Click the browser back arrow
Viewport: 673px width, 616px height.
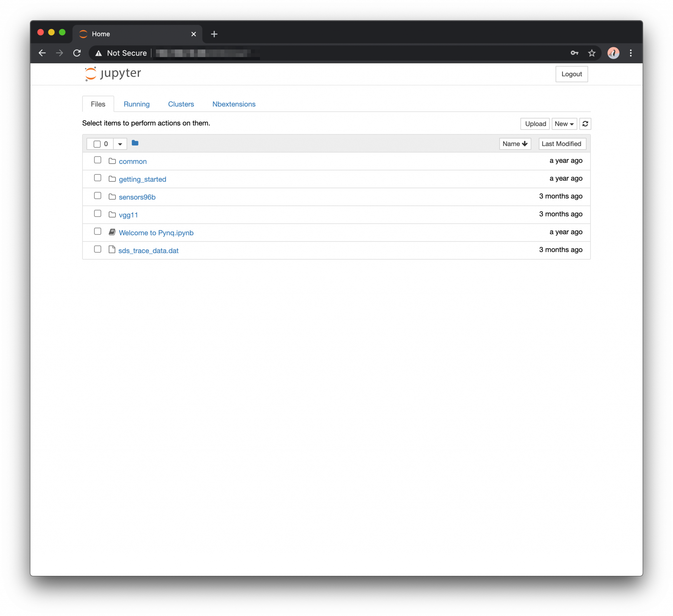pos(42,53)
